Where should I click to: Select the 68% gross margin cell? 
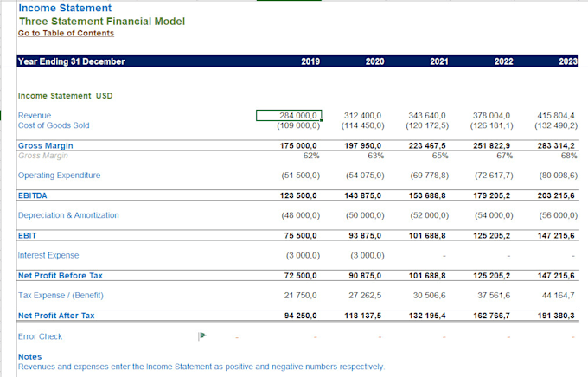pos(569,156)
